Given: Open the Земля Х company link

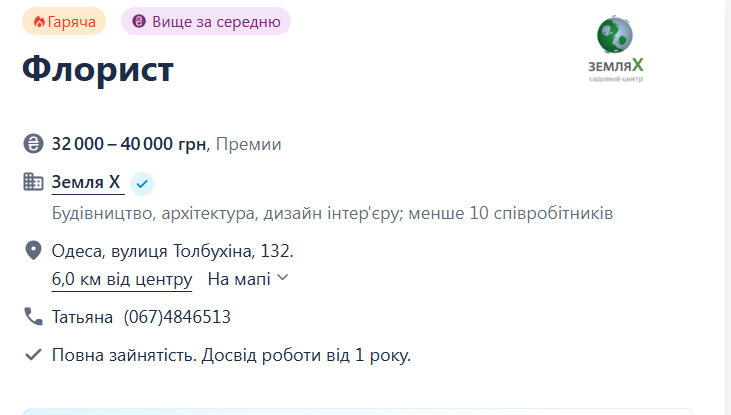Looking at the screenshot, I should pyautogui.click(x=86, y=182).
